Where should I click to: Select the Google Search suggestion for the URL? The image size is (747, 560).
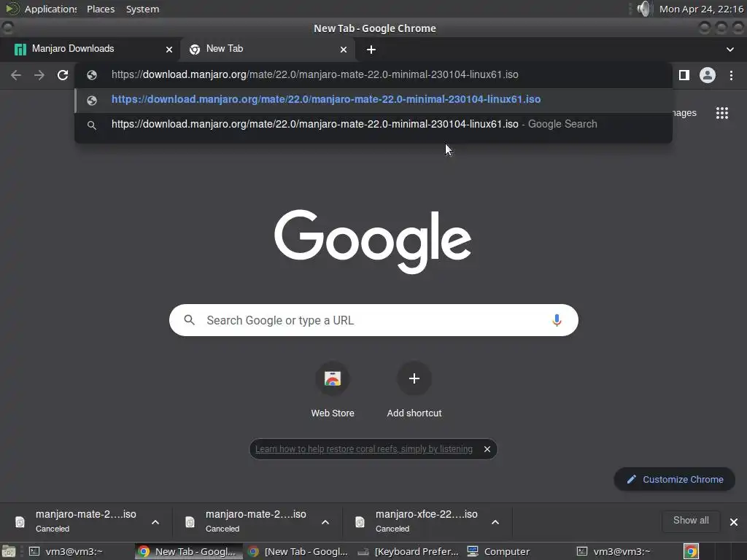coord(373,124)
